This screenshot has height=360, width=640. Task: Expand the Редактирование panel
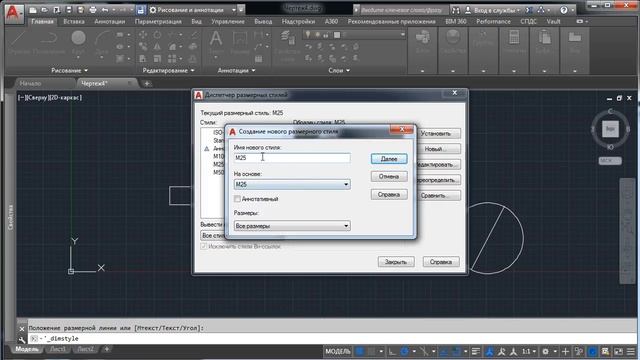pyautogui.click(x=169, y=71)
